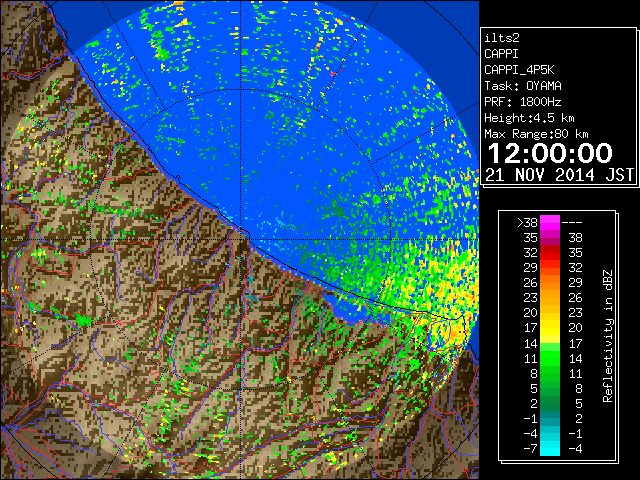Pick the cyan band beside '-7'
This screenshot has height=480, width=640.
(x=550, y=449)
